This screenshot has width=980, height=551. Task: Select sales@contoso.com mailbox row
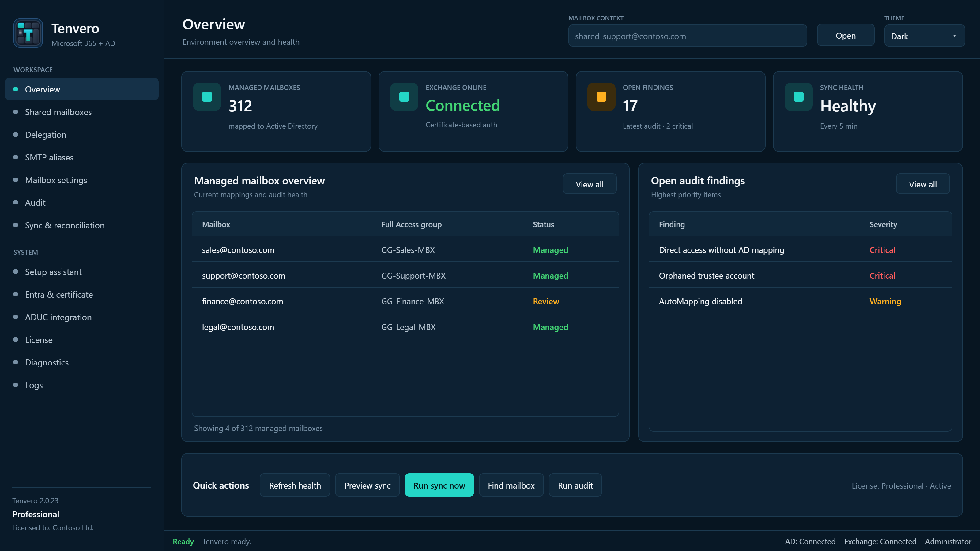click(x=405, y=249)
